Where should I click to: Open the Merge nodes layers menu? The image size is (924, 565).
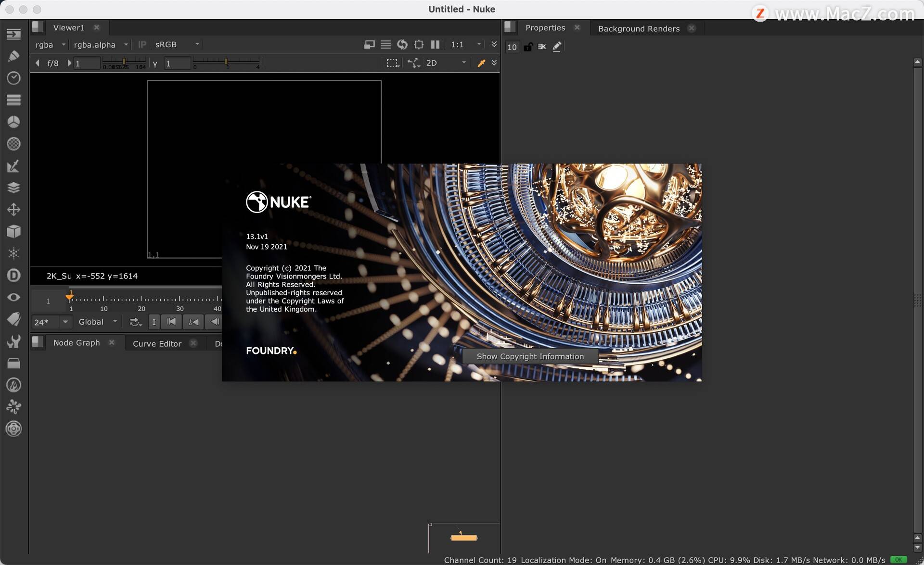(13, 188)
